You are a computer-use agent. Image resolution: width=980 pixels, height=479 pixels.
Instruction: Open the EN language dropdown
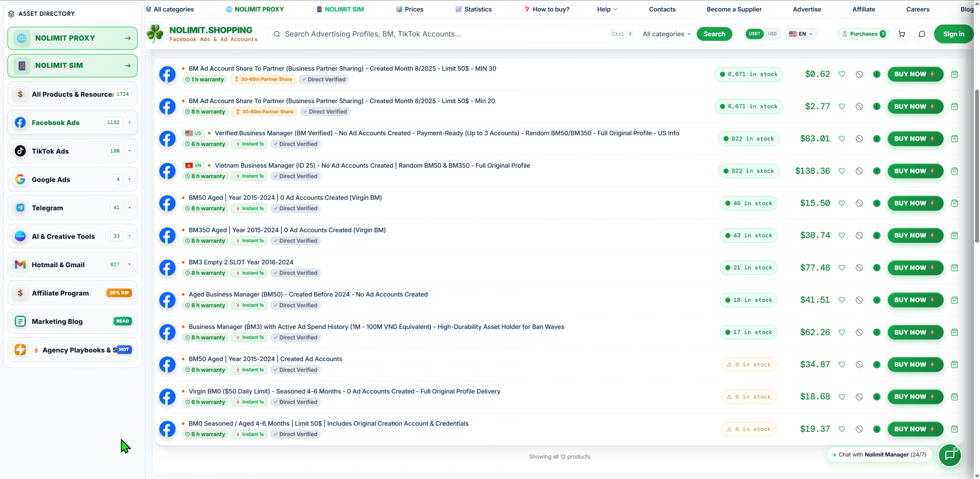point(800,34)
